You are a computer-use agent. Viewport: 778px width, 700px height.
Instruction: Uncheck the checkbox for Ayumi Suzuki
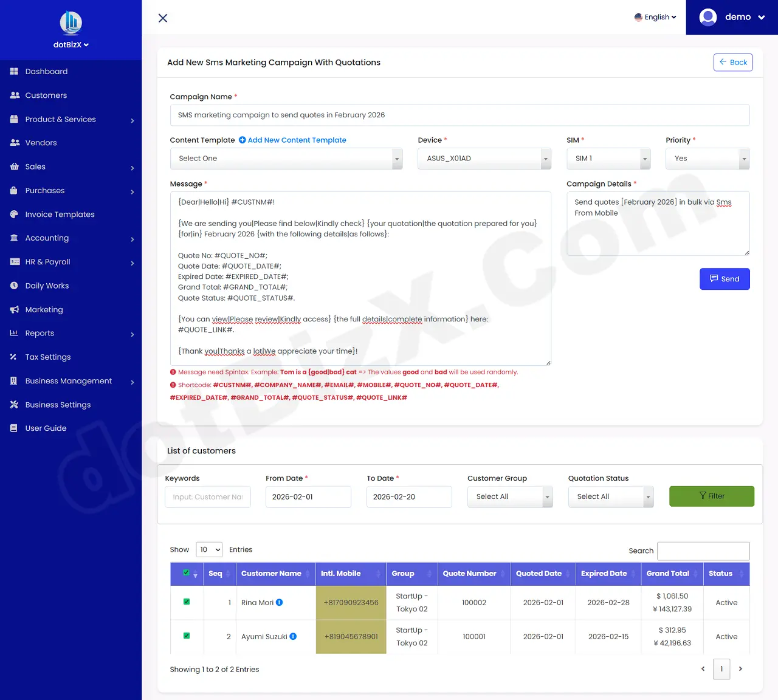tap(186, 636)
